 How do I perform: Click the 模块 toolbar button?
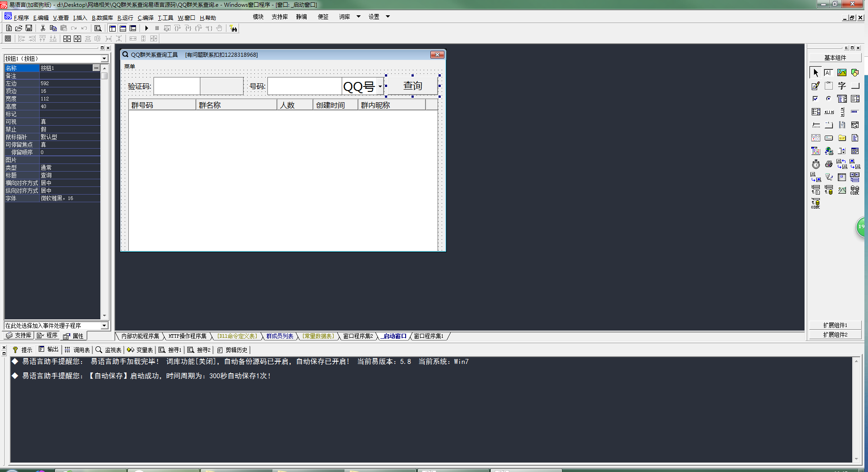(258, 17)
